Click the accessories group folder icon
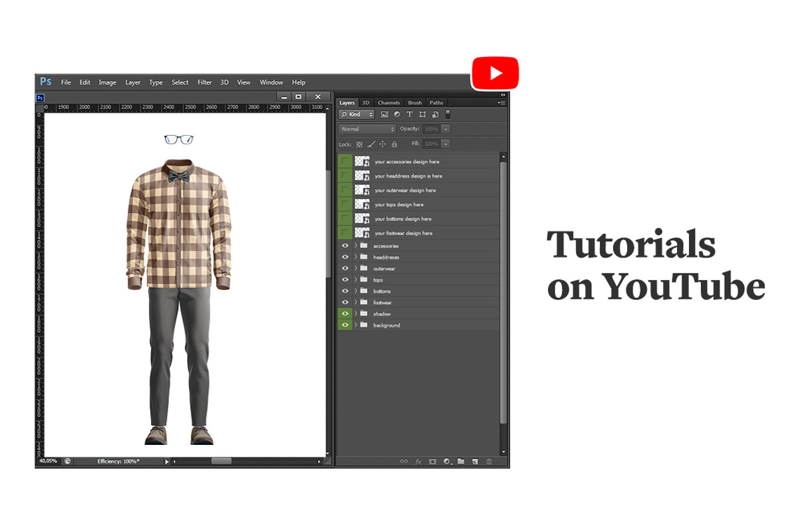Viewport: 798px width, 532px height. (364, 245)
